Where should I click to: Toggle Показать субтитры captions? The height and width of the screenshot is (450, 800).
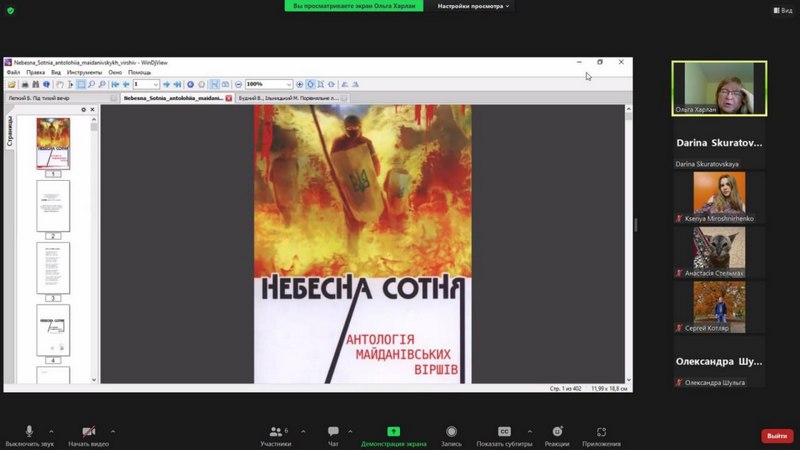[504, 436]
